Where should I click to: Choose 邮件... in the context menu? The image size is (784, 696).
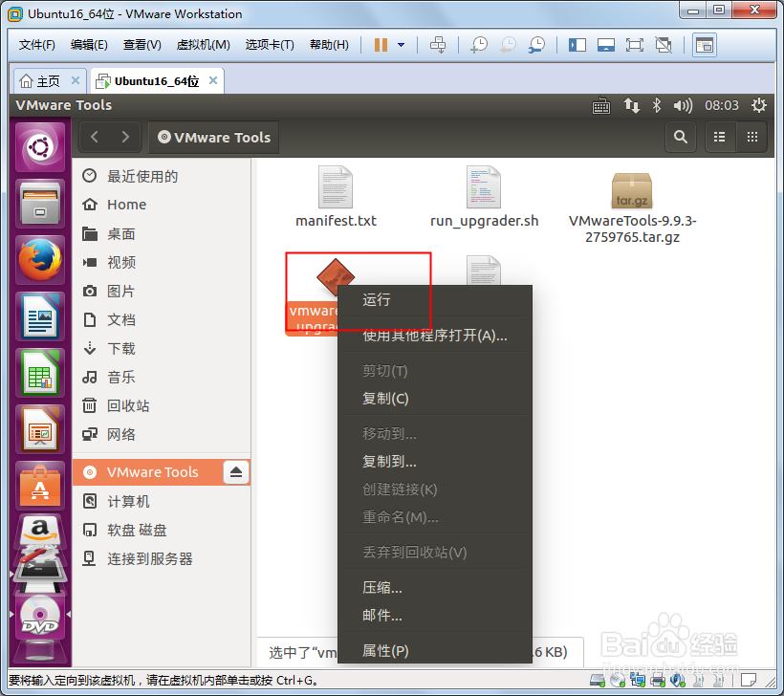434,616
